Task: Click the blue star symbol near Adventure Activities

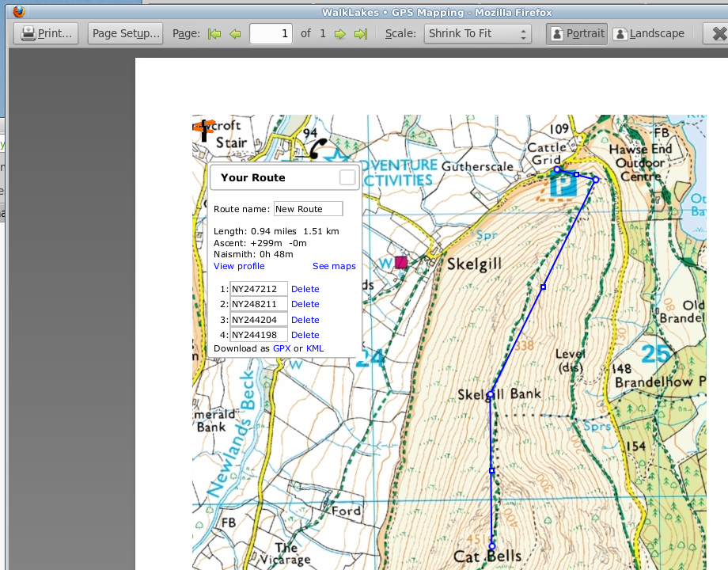Action: [x=336, y=156]
